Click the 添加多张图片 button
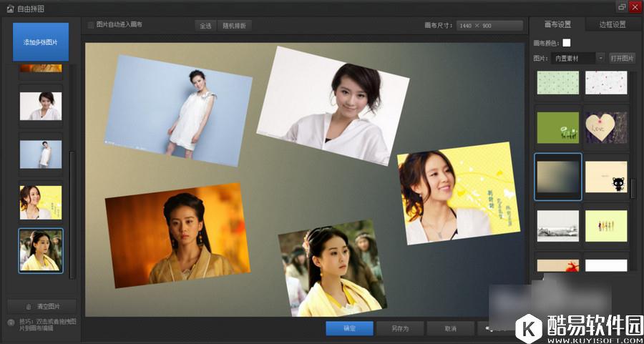The width and height of the screenshot is (644, 344). pos(41,42)
